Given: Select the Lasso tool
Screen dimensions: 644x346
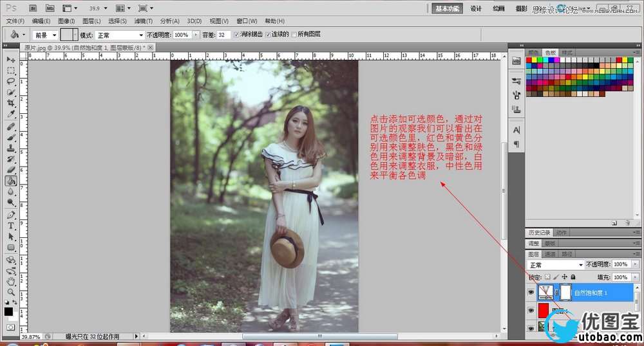Looking at the screenshot, I should point(11,81).
